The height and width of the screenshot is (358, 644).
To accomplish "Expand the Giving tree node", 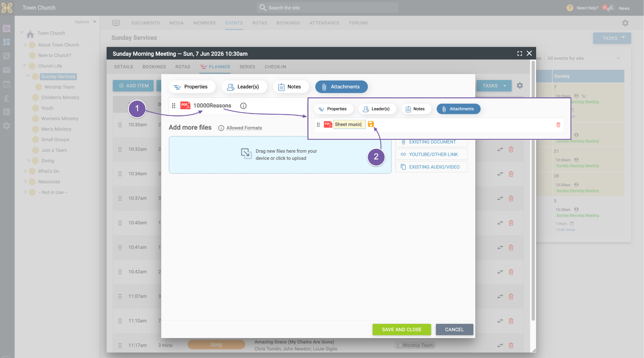I will (x=29, y=160).
